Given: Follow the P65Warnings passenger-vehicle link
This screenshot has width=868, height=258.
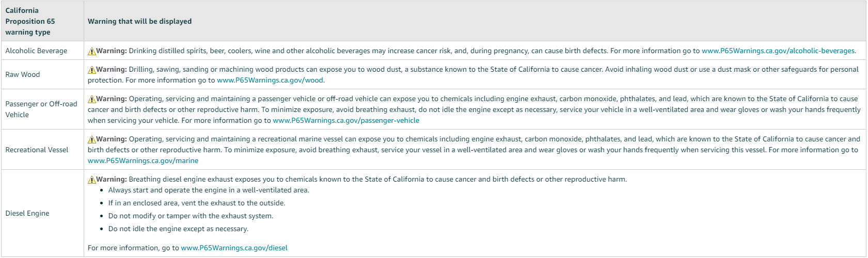Looking at the screenshot, I should (346, 121).
